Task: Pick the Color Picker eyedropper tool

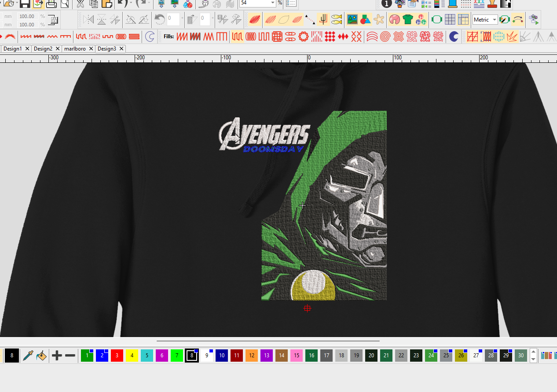Action: pos(28,356)
